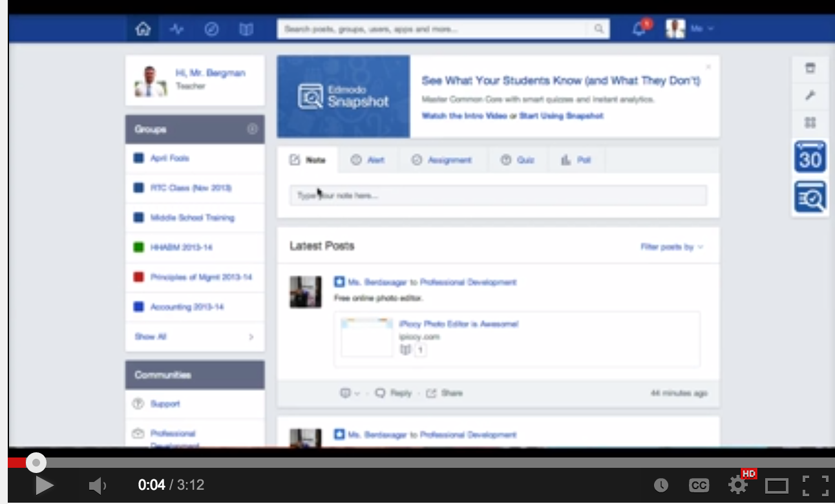Viewport: 835px width, 504px height.
Task: Open the wrench tools icon
Action: click(x=810, y=96)
